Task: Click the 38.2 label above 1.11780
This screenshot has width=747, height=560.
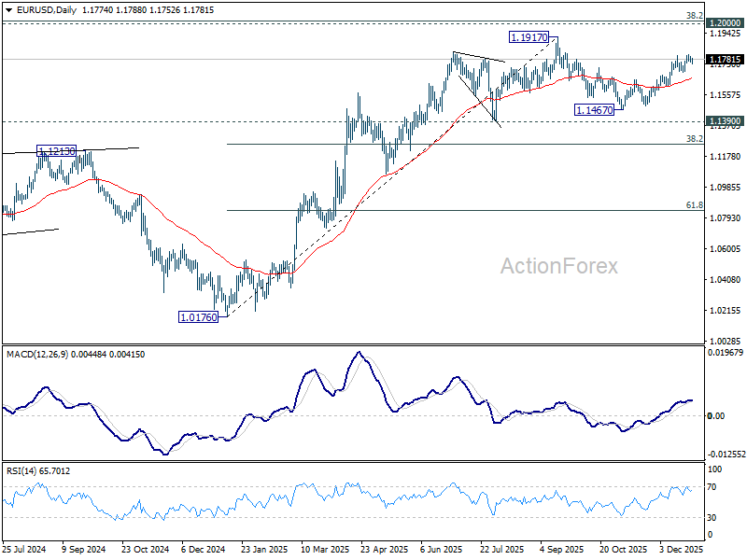Action: tap(694, 138)
